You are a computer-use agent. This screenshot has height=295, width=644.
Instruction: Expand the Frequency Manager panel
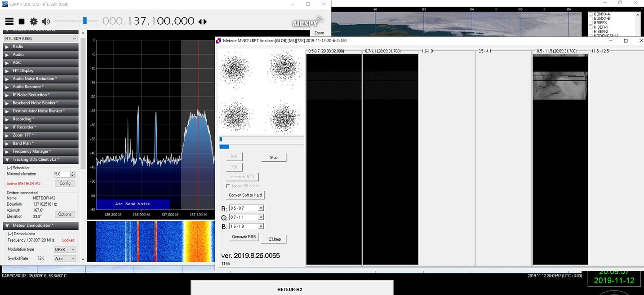coord(40,152)
